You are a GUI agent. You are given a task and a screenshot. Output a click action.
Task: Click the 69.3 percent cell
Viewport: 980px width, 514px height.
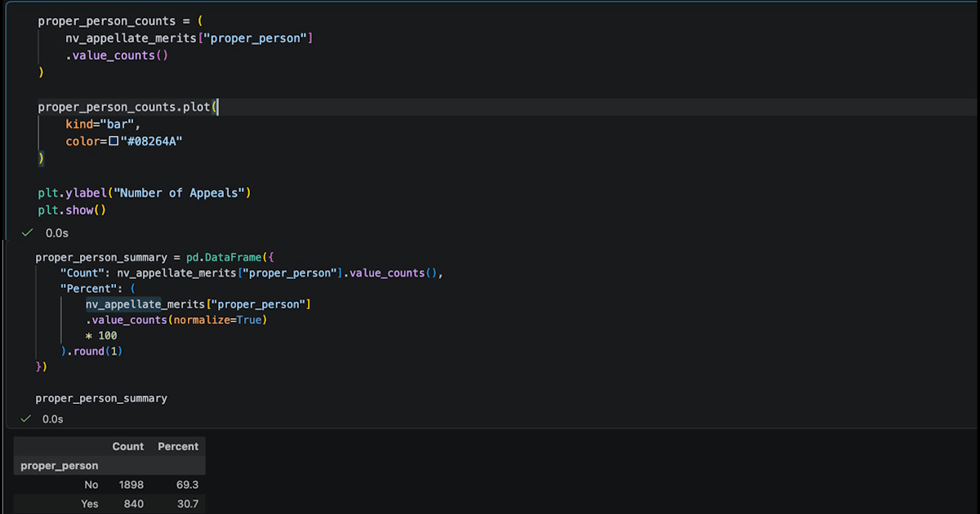pos(187,485)
